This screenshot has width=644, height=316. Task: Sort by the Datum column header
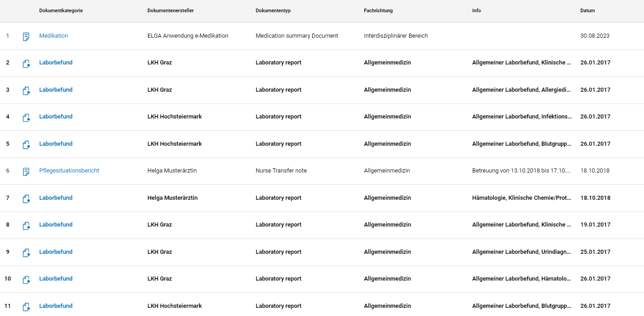pyautogui.click(x=587, y=10)
